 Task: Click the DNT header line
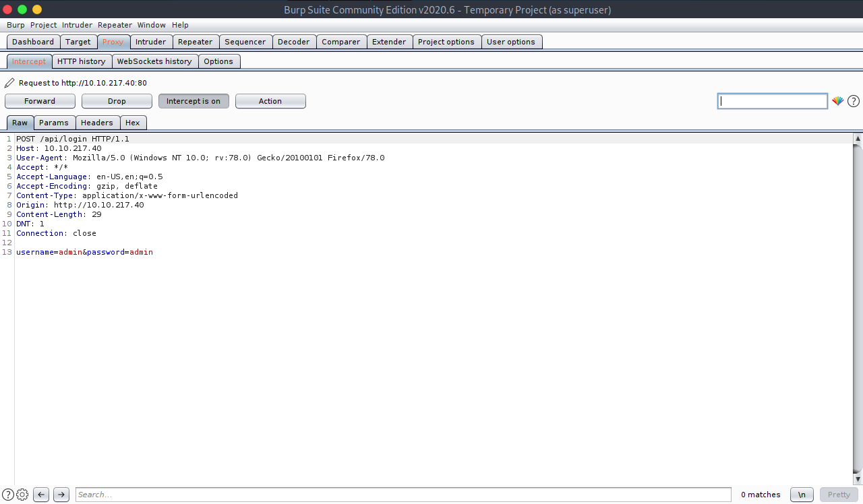pos(30,224)
